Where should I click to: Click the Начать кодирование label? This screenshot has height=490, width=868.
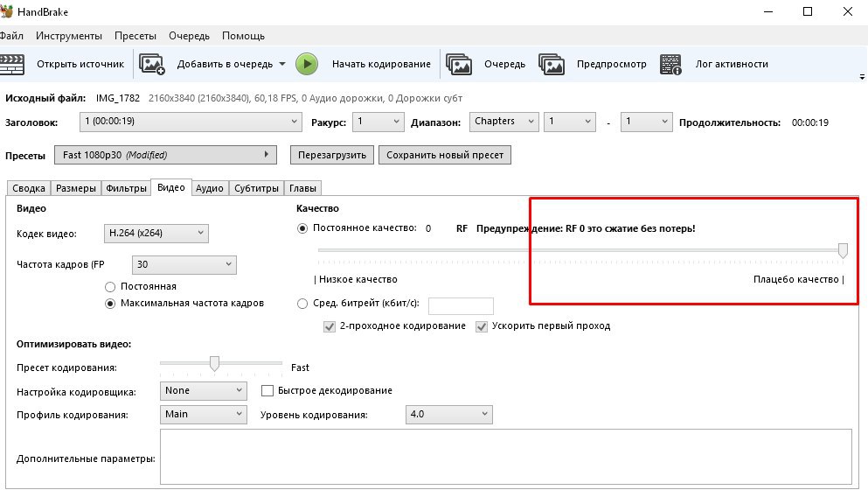click(381, 64)
